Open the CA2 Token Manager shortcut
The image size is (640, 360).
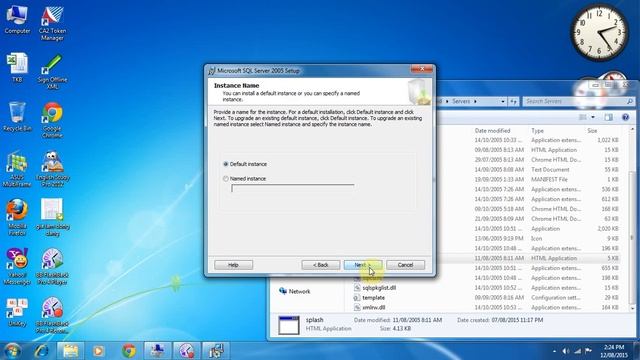(x=52, y=23)
